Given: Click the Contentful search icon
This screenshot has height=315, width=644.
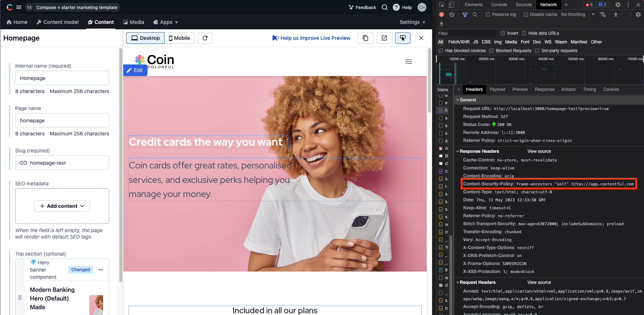Looking at the screenshot, I should tap(385, 7).
